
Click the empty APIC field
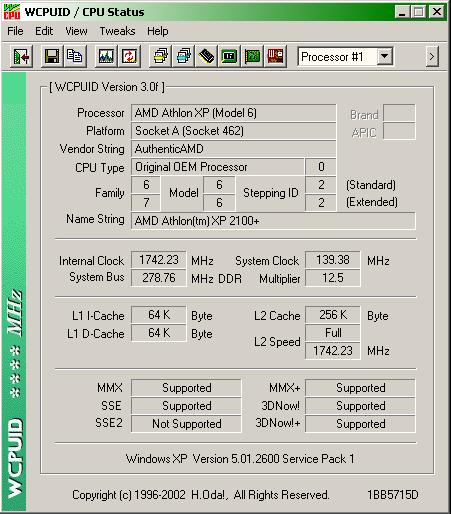(x=399, y=131)
